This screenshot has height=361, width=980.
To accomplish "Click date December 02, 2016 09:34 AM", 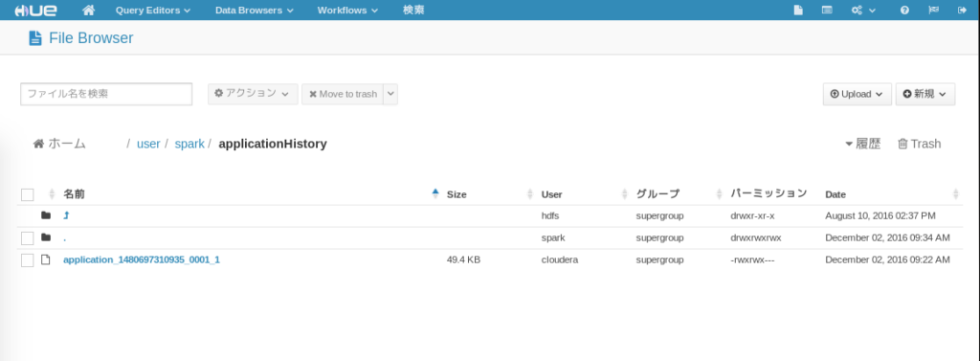I will tap(887, 237).
